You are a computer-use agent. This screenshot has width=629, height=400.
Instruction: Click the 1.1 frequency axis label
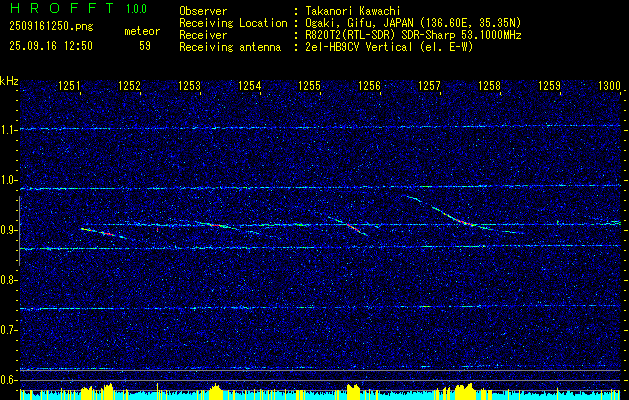pyautogui.click(x=8, y=130)
